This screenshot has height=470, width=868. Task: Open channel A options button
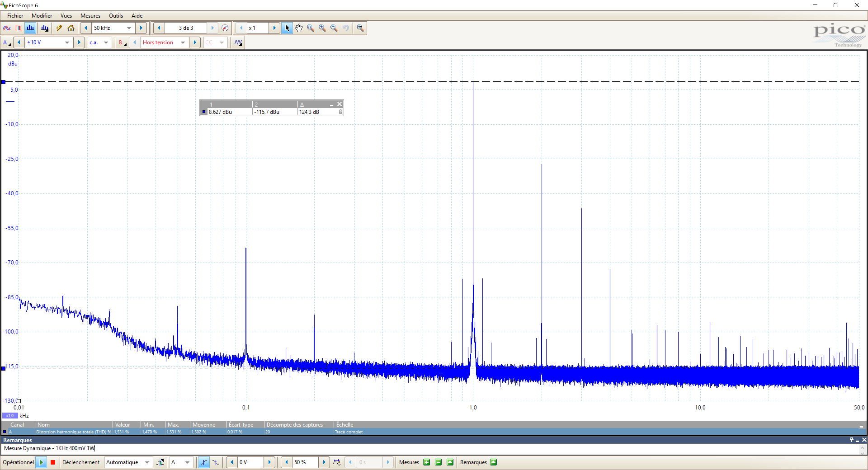[7, 42]
